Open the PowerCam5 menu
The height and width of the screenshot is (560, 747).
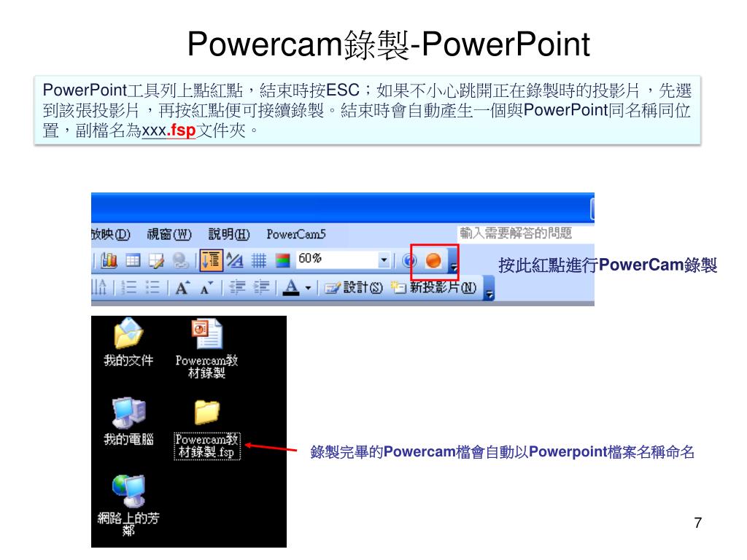[x=296, y=234]
